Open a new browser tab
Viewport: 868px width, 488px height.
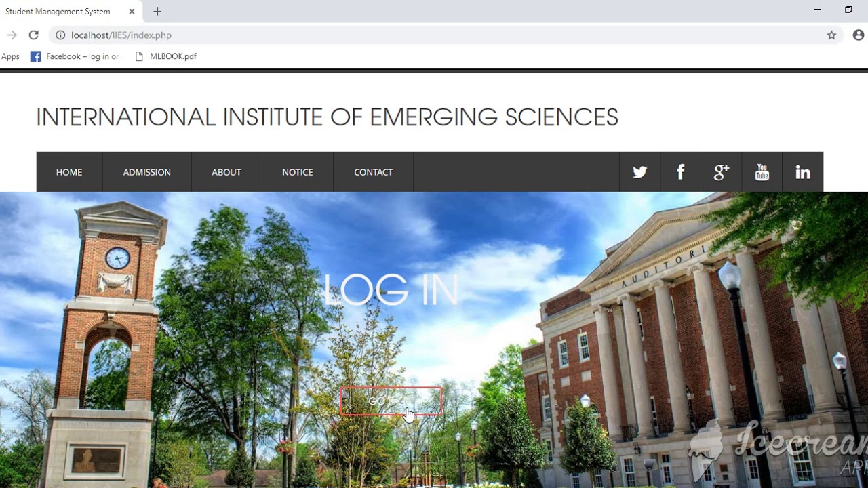(x=157, y=12)
